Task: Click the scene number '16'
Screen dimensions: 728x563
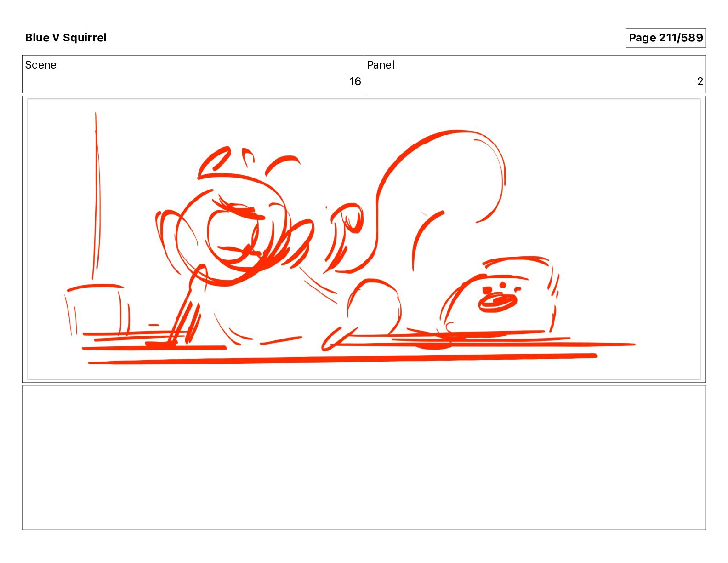Action: tap(355, 81)
